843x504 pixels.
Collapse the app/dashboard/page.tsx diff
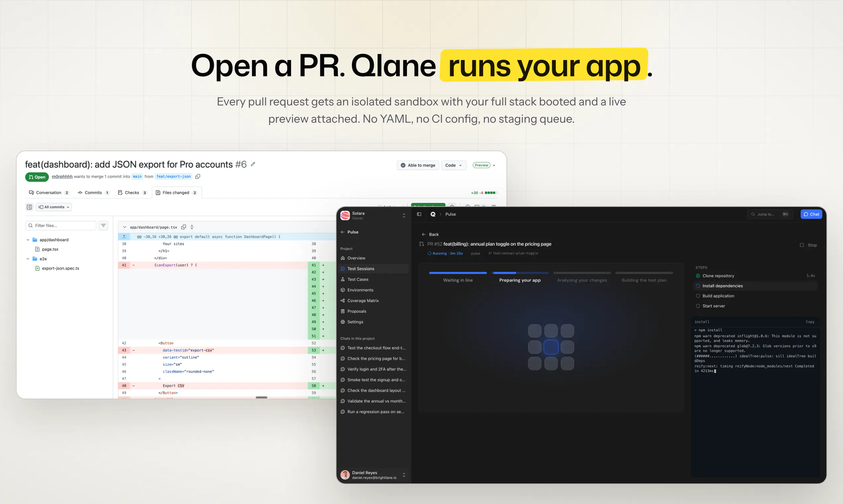click(124, 227)
